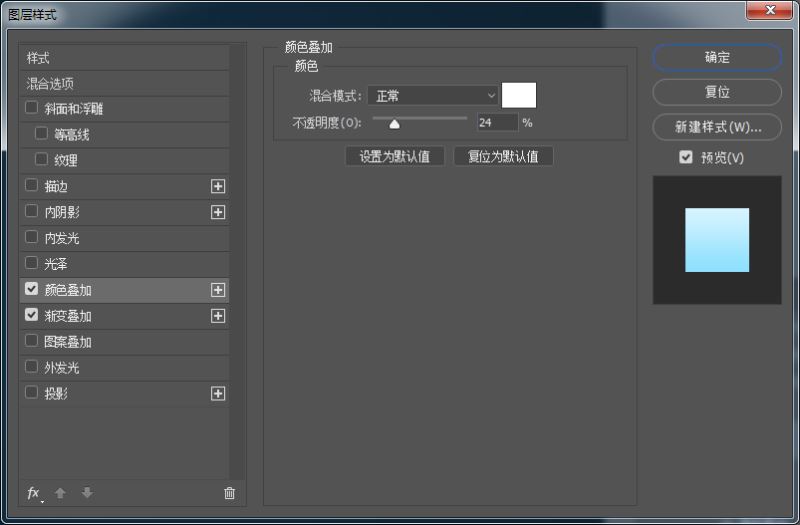Click the style preview thumbnail
The width and height of the screenshot is (800, 525).
(717, 240)
